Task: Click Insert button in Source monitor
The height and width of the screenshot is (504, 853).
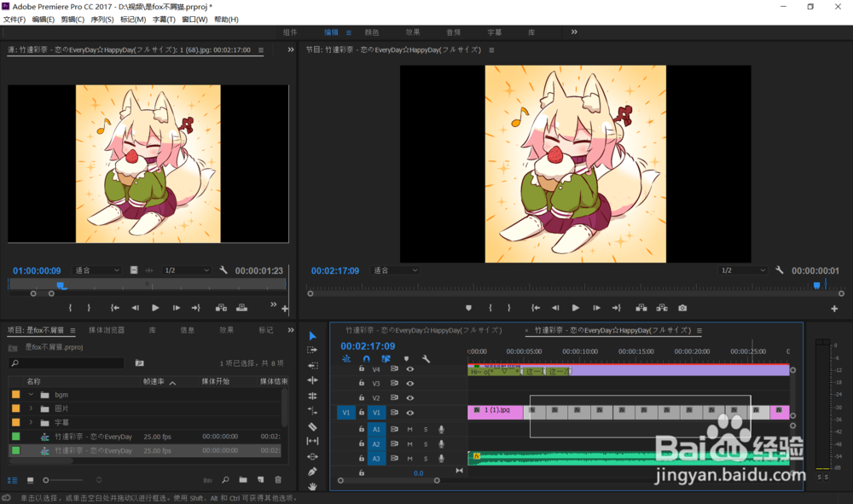Action: pos(221,308)
